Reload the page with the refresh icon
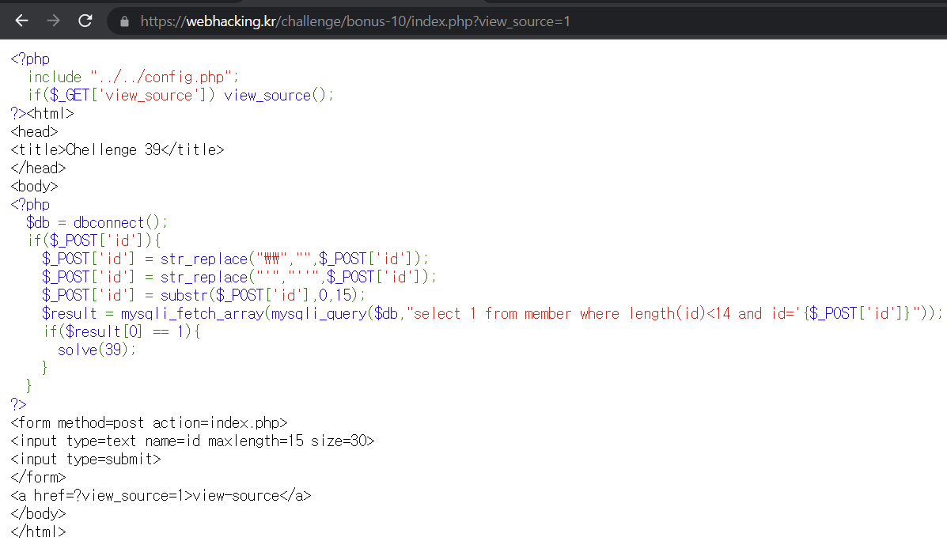 click(x=85, y=21)
